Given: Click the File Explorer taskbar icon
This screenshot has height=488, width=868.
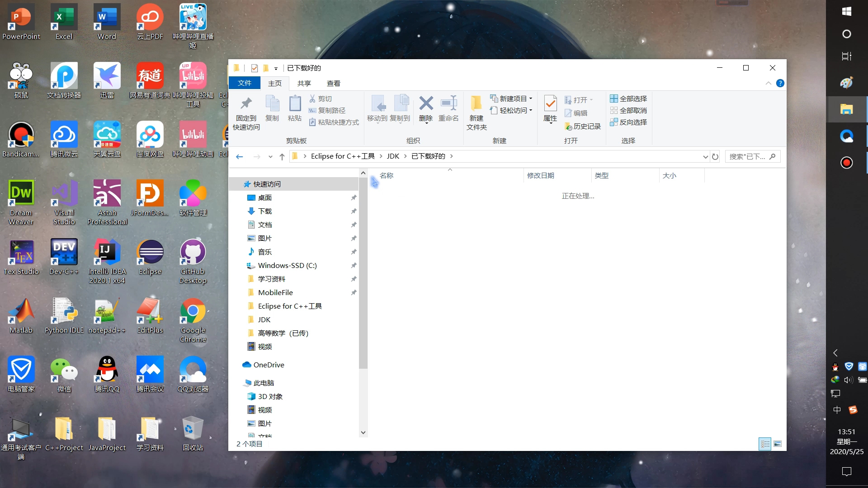Looking at the screenshot, I should coord(847,109).
